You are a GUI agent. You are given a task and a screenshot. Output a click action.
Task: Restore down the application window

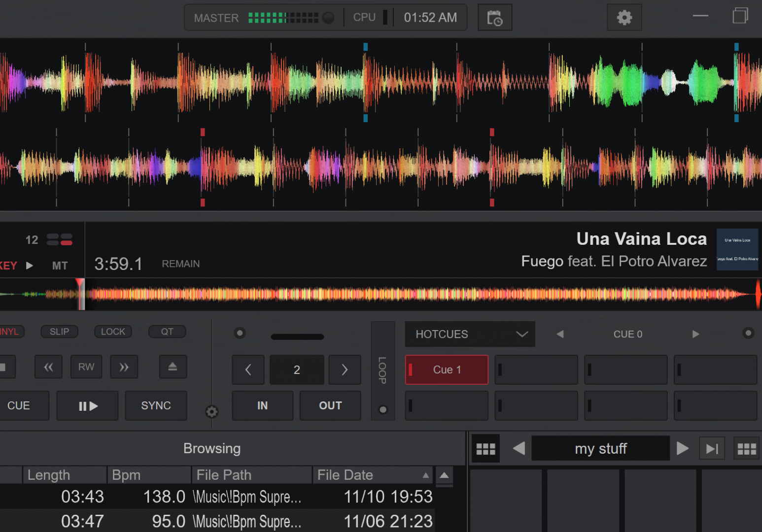coord(740,16)
